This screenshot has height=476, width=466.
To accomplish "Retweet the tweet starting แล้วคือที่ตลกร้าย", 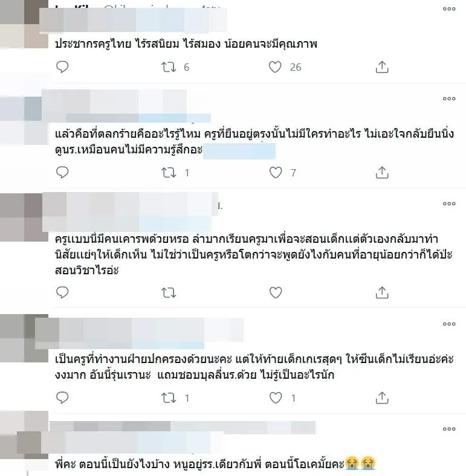I will [169, 173].
